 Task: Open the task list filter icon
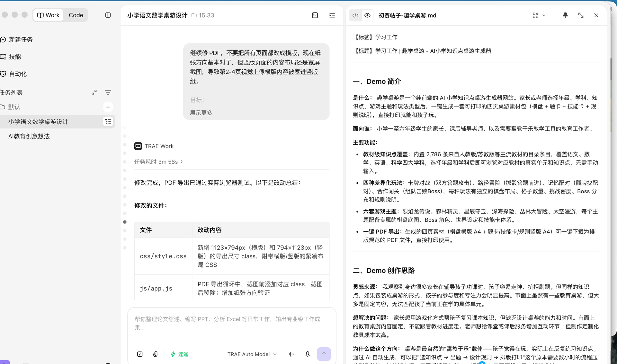(108, 92)
